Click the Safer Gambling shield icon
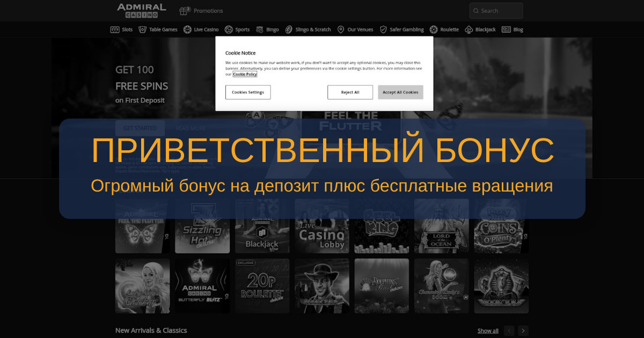This screenshot has width=644, height=338. point(383,30)
